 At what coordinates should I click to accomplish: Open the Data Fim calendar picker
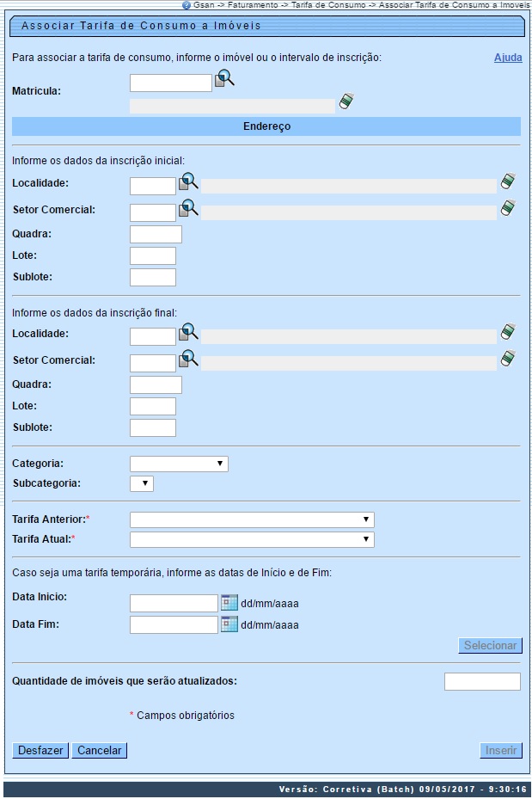[x=229, y=624]
